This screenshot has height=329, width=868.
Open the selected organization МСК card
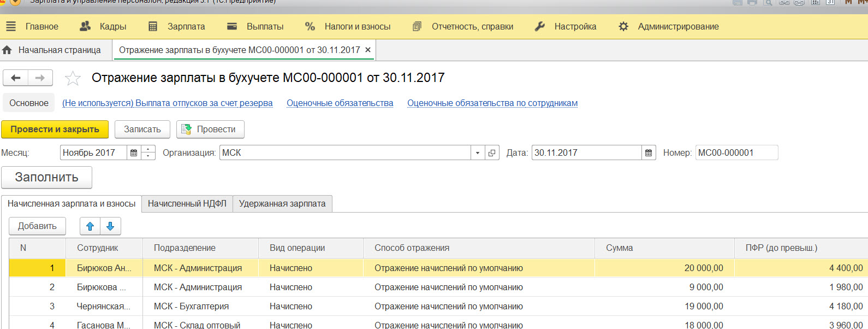(x=492, y=153)
